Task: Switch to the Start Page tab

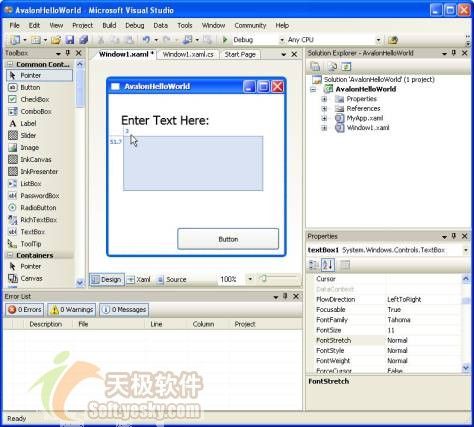Action: pos(240,54)
